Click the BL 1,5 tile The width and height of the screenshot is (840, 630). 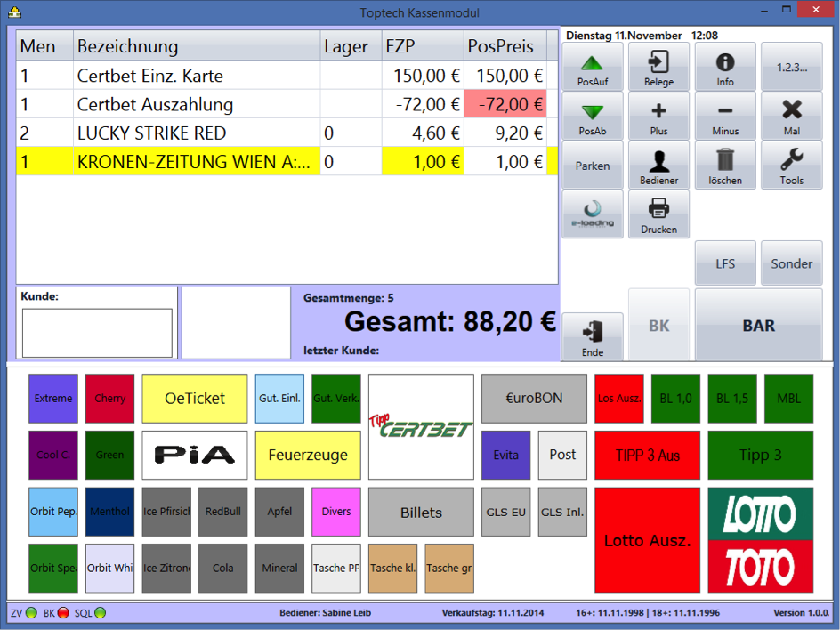732,399
